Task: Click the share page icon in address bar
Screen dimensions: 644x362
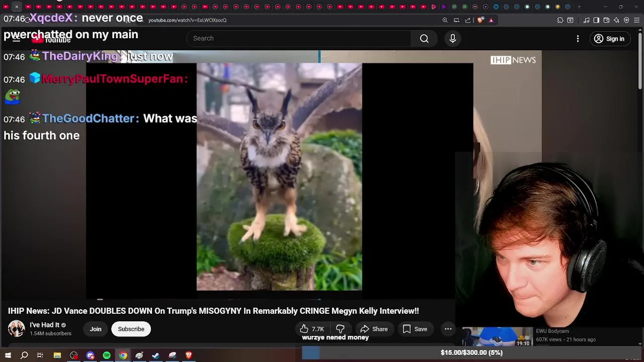Action: 468,20
